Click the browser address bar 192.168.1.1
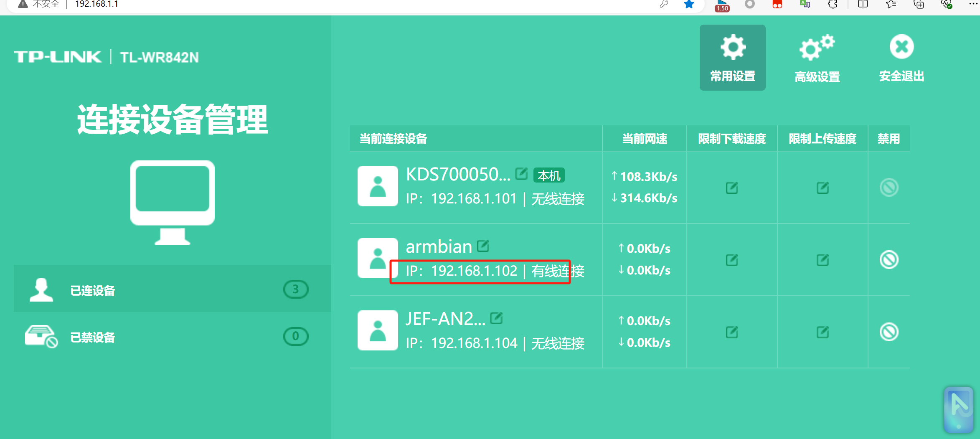The image size is (980, 439). 97,4
